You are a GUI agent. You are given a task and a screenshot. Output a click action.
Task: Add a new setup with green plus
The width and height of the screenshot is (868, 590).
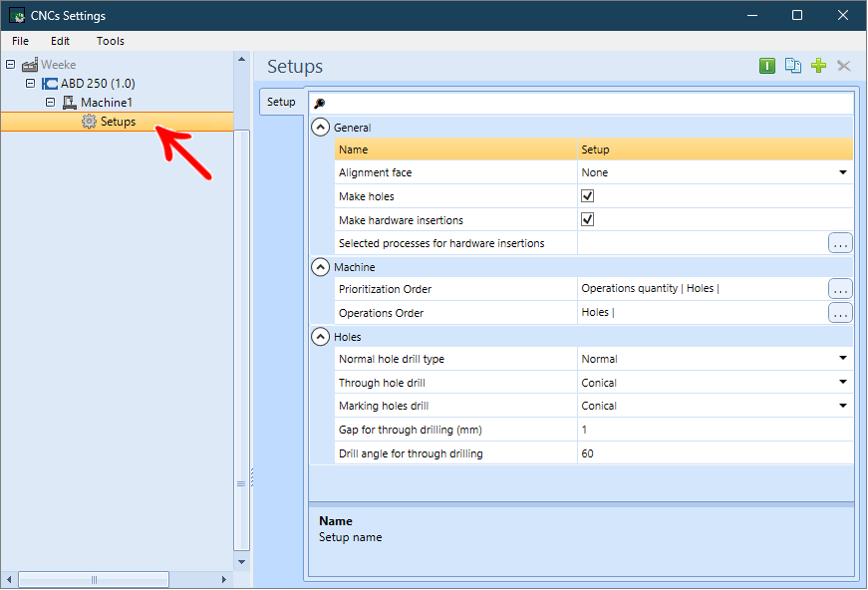(x=818, y=66)
